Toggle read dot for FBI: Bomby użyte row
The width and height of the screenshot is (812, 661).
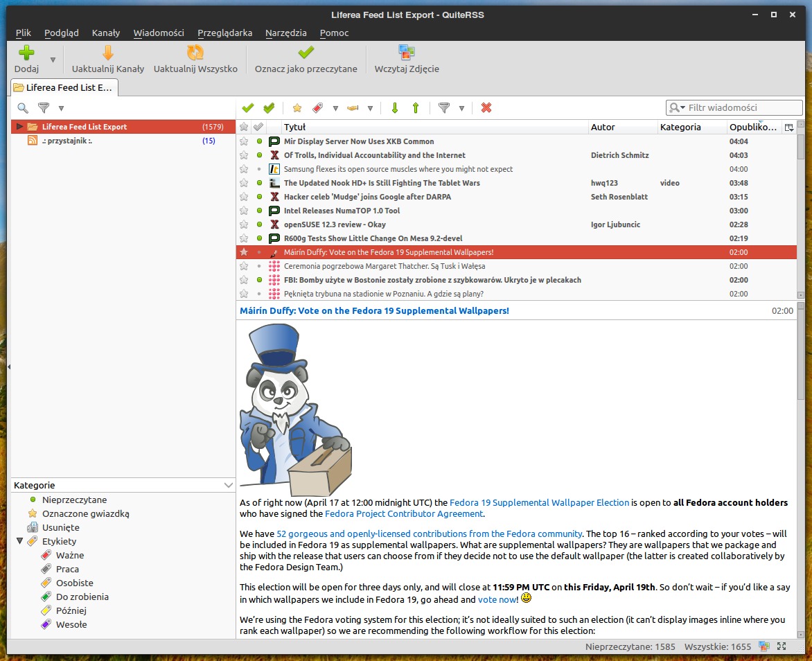[x=259, y=280]
